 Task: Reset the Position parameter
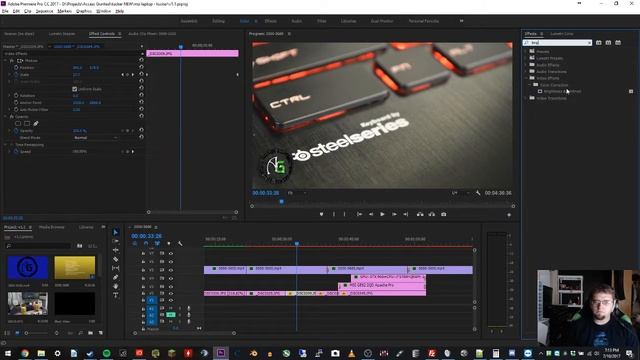coord(141,67)
